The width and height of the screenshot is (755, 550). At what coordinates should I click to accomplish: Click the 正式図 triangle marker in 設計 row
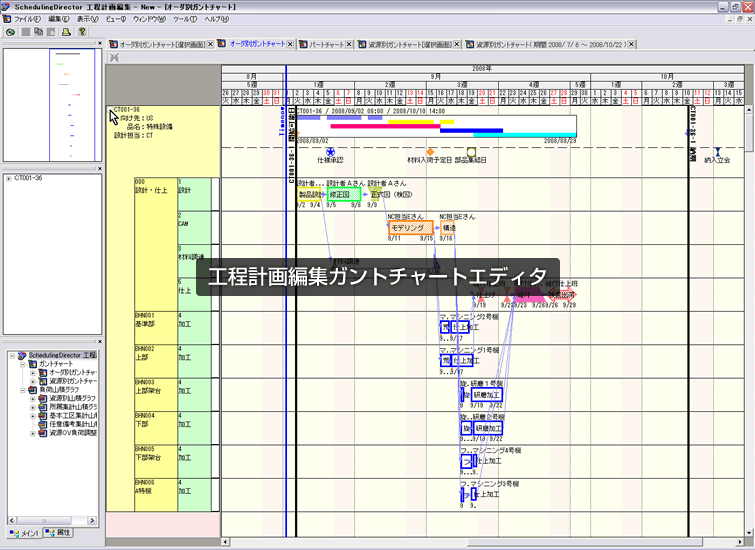pos(374,195)
